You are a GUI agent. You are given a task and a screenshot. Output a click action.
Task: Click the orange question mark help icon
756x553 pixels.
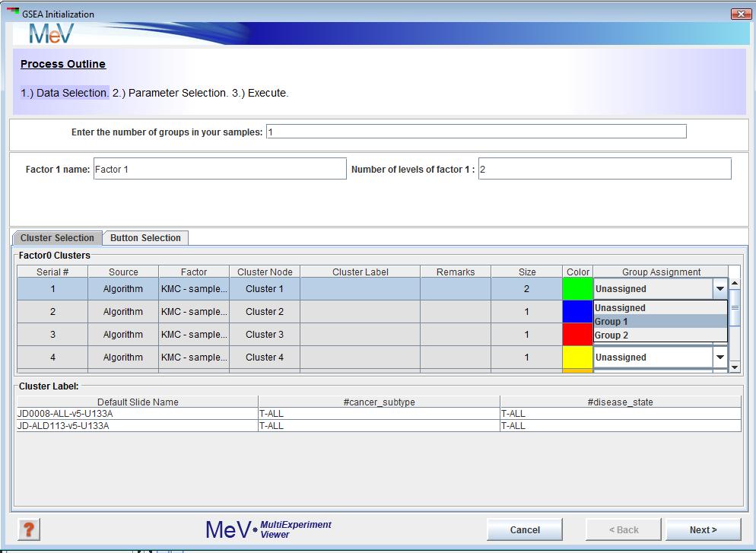pos(28,529)
